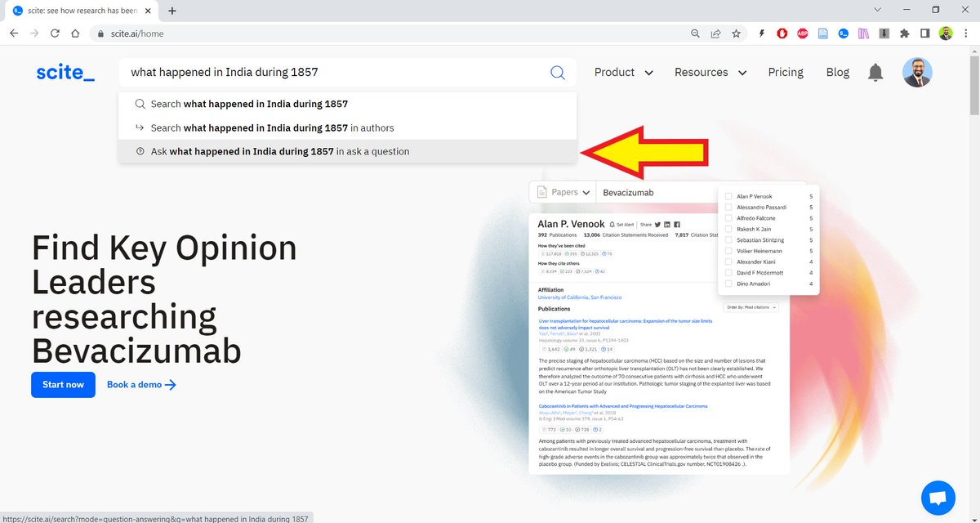
Task: Click the zoom magnifier in address bar
Action: [x=695, y=34]
